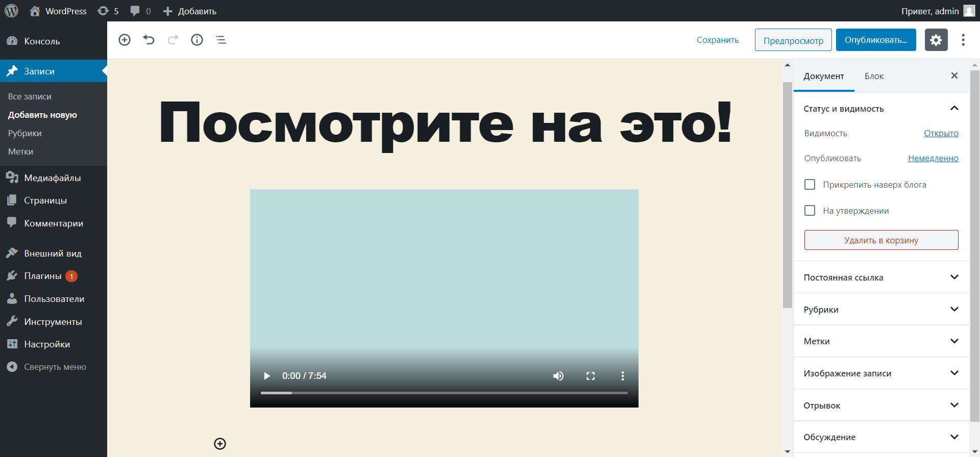Click the add block icon in toolbar
Image resolution: width=980 pixels, height=457 pixels.
point(125,40)
